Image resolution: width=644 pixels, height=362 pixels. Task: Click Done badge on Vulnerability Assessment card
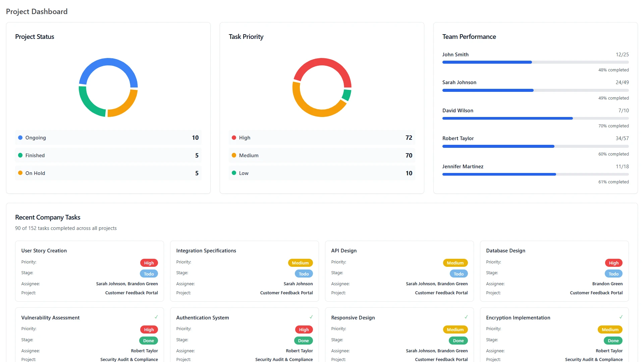click(x=149, y=341)
